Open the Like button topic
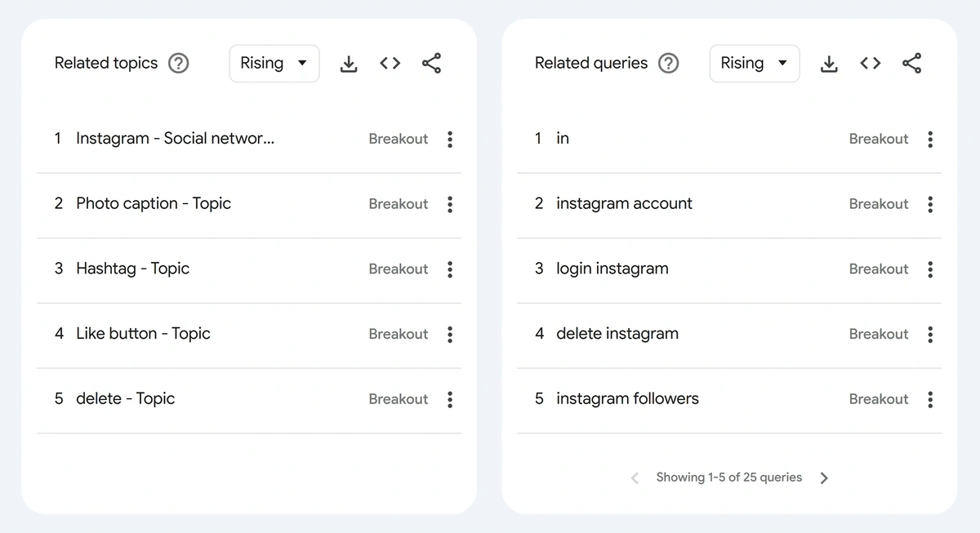 click(143, 334)
